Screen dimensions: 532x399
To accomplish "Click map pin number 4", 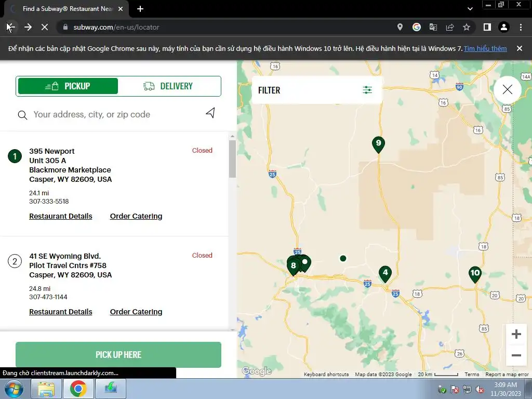I will [385, 274].
